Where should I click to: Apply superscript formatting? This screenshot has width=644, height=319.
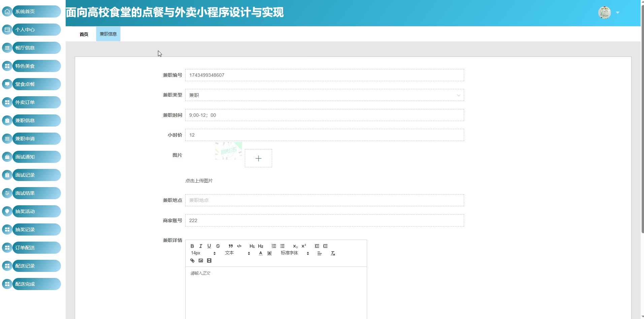[x=304, y=246]
